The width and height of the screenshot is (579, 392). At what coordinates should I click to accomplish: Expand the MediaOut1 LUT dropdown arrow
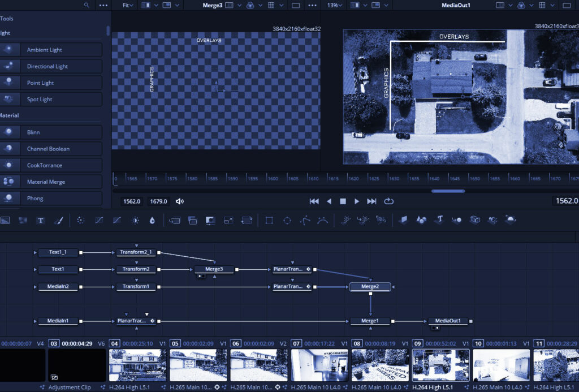511,5
